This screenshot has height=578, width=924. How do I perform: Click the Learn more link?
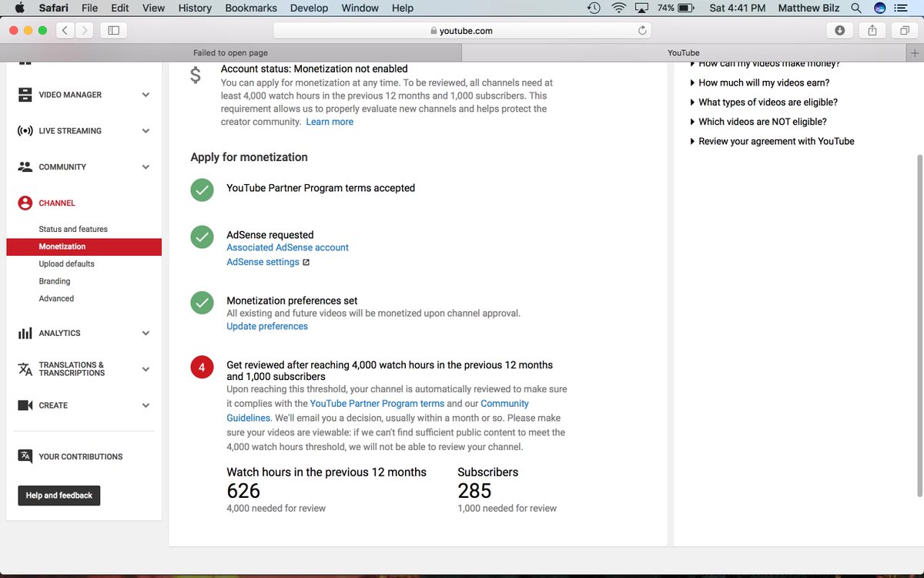coord(330,122)
